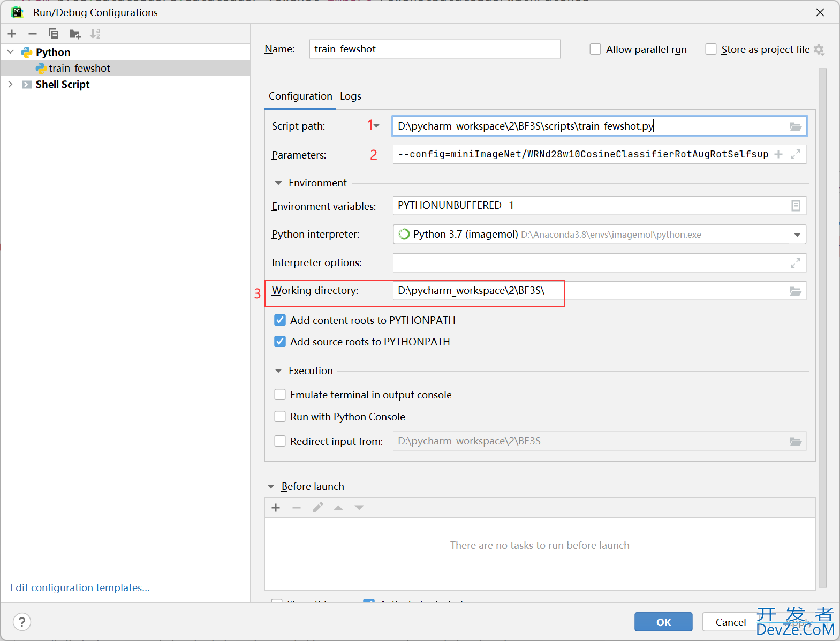The width and height of the screenshot is (840, 641).
Task: Open Script path / module name dropdown
Action: (x=377, y=126)
